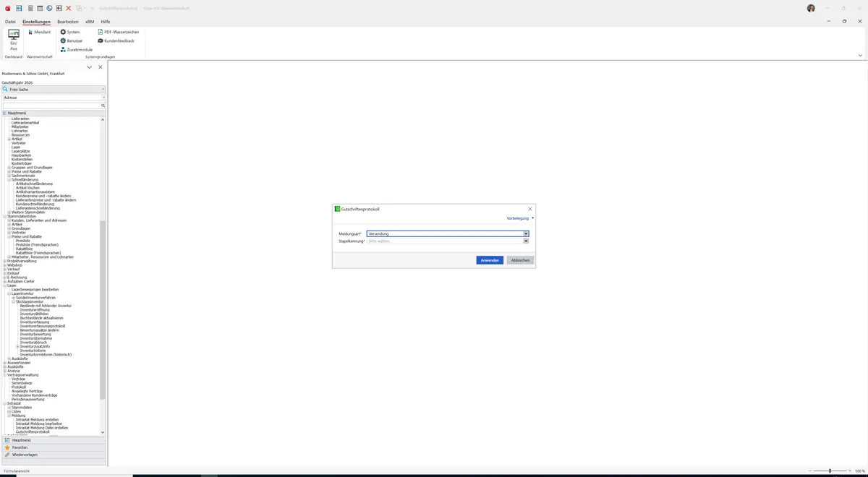Click the user profile avatar in the title bar
The width and height of the screenshot is (868, 477).
[x=811, y=8]
